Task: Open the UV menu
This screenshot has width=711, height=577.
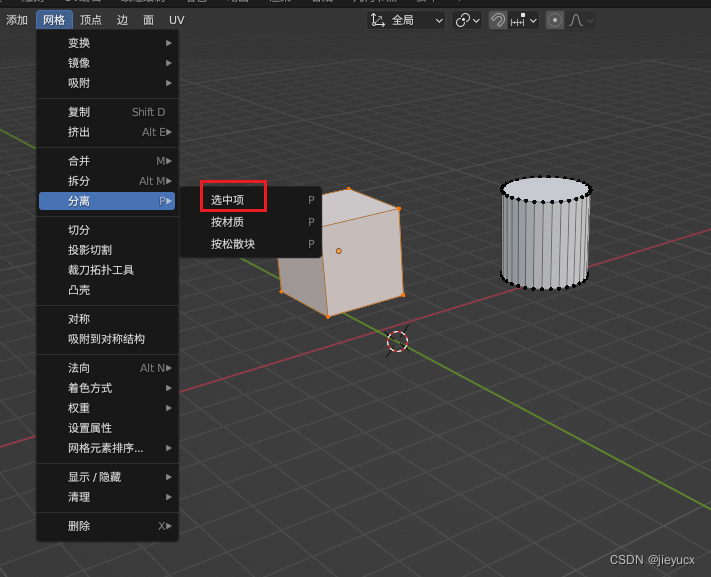Action: click(x=176, y=20)
